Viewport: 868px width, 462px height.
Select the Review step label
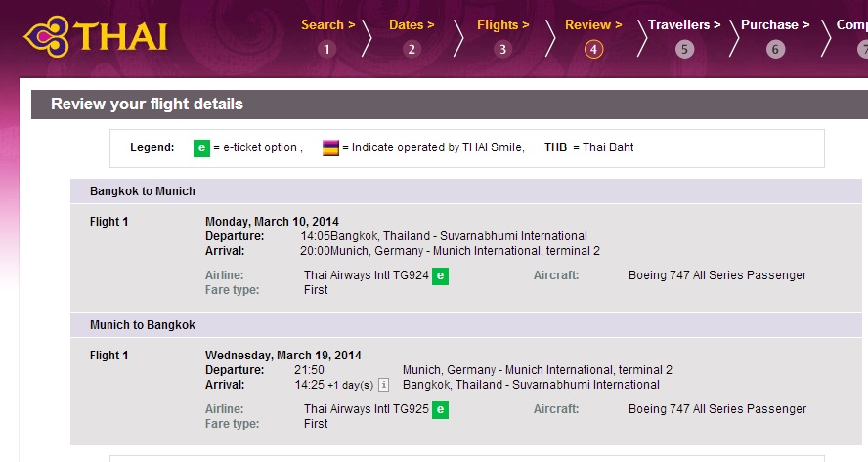593,25
